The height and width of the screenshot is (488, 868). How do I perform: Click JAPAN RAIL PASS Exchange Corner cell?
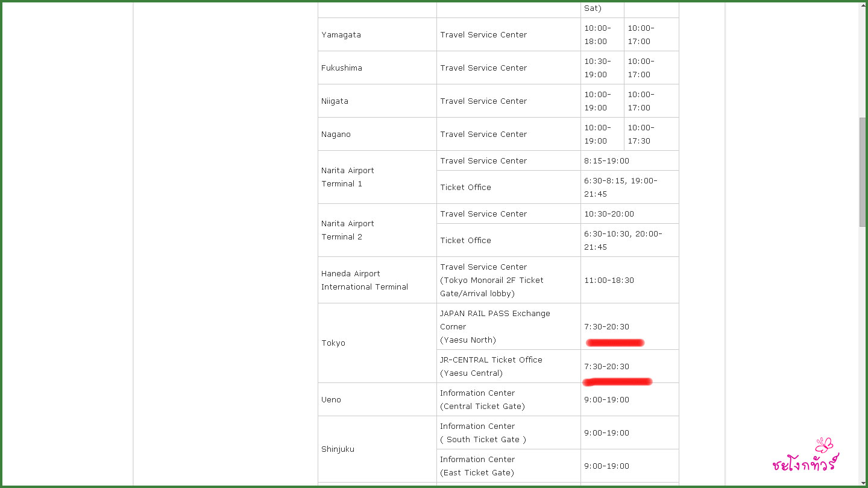tap(509, 326)
